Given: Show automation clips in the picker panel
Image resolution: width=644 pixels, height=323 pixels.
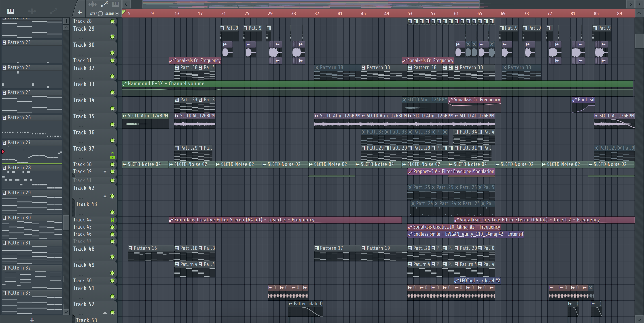Looking at the screenshot, I should (53, 11).
